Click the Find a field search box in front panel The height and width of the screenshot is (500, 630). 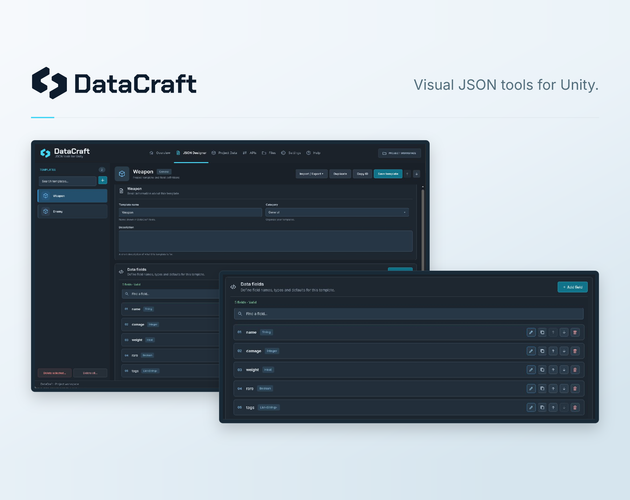[x=409, y=314]
